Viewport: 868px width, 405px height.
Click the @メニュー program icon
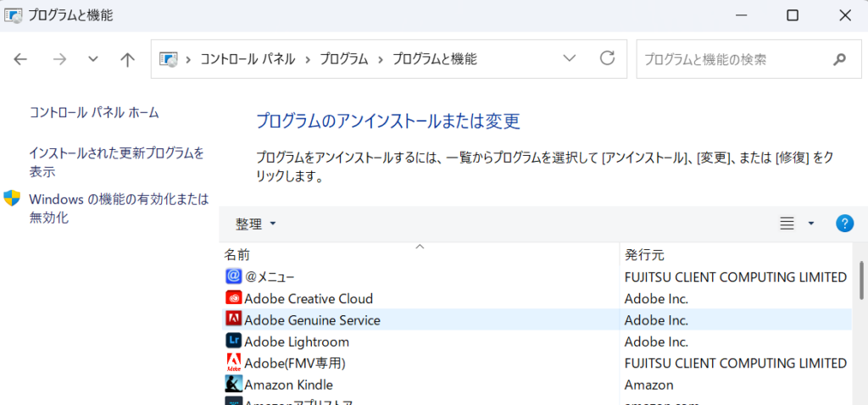click(x=234, y=276)
